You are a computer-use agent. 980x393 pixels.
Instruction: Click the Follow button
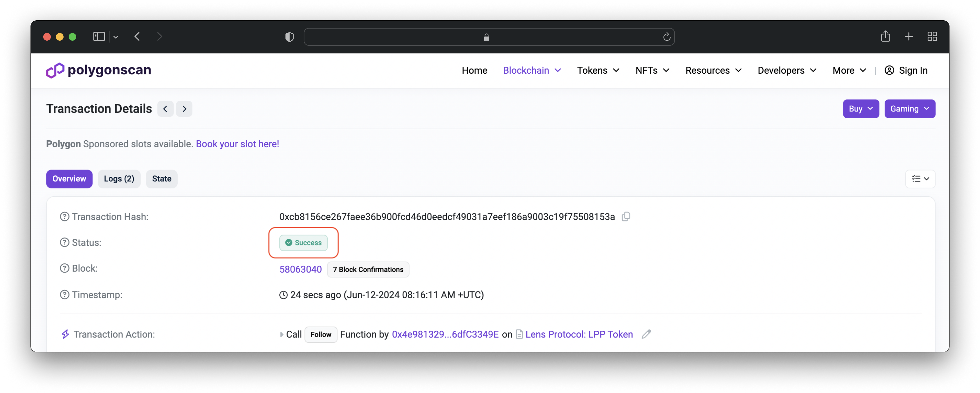click(321, 335)
